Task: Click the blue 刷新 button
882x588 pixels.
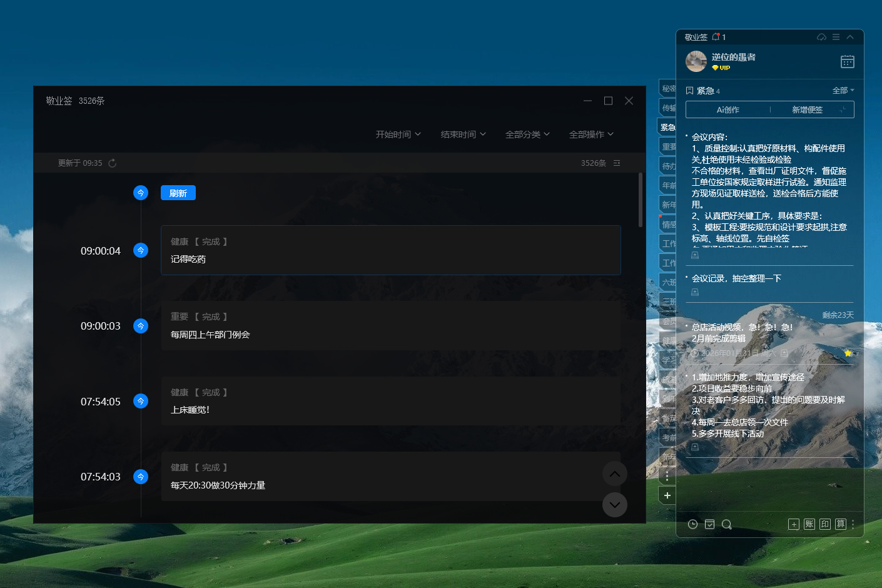Action: coord(178,193)
